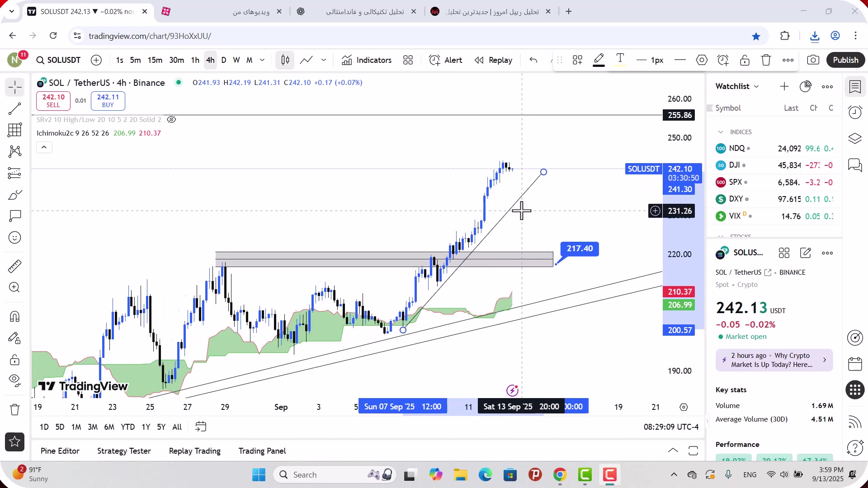
Task: Toggle lock all drawings
Action: (14, 360)
